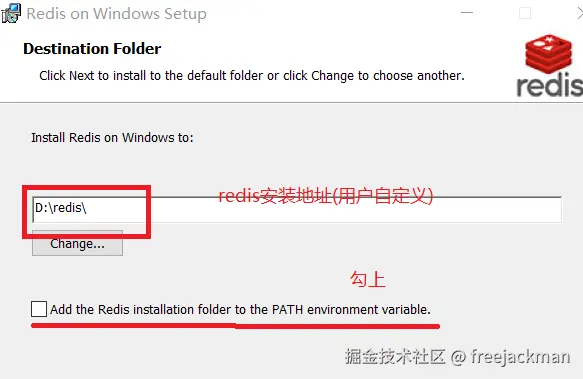The width and height of the screenshot is (583, 379).
Task: Click the red '勾上' annotation text
Action: (x=368, y=279)
